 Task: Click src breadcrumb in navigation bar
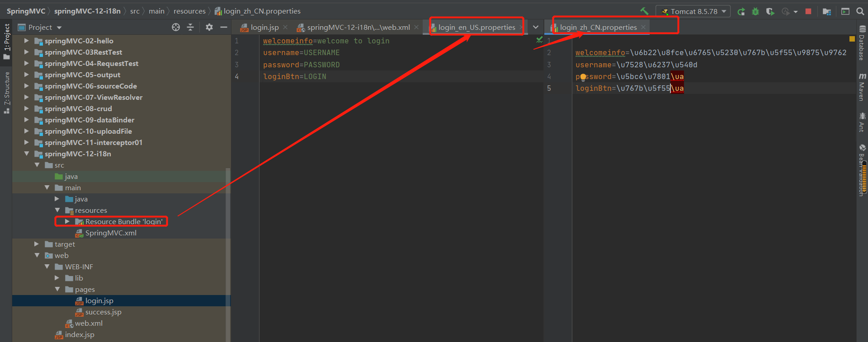coord(135,11)
